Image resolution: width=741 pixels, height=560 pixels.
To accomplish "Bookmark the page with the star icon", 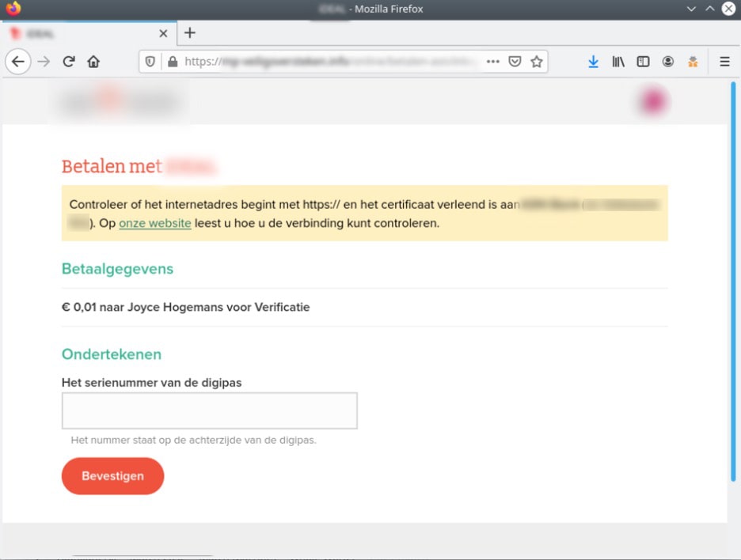I will click(x=535, y=61).
